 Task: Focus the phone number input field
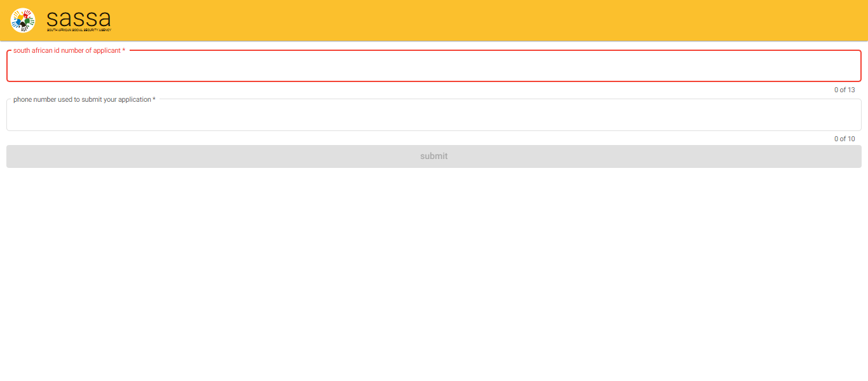tap(433, 116)
